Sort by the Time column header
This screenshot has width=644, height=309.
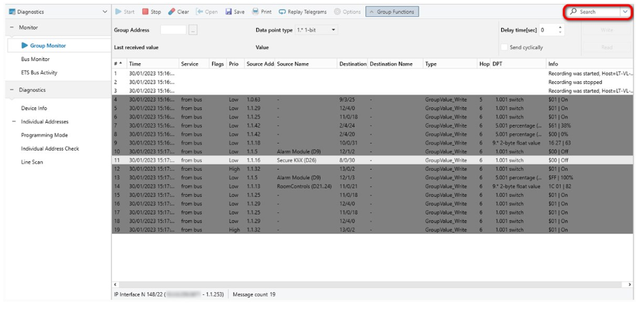pyautogui.click(x=153, y=64)
